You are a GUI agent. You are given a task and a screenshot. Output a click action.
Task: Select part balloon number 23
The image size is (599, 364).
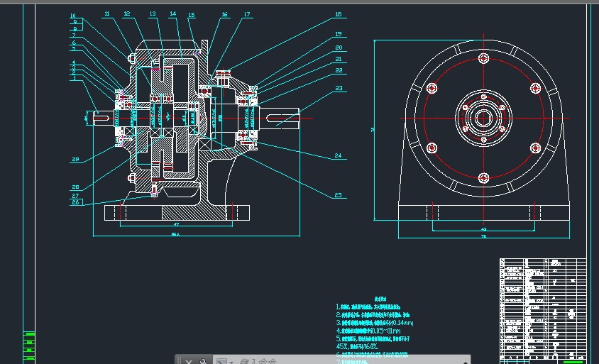pyautogui.click(x=339, y=88)
